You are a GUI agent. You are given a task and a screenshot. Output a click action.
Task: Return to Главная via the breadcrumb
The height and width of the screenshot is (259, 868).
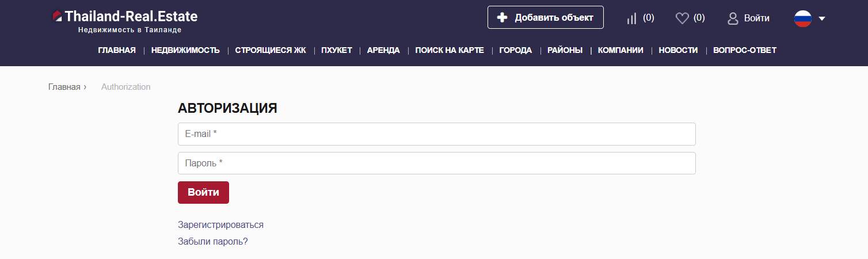point(64,87)
